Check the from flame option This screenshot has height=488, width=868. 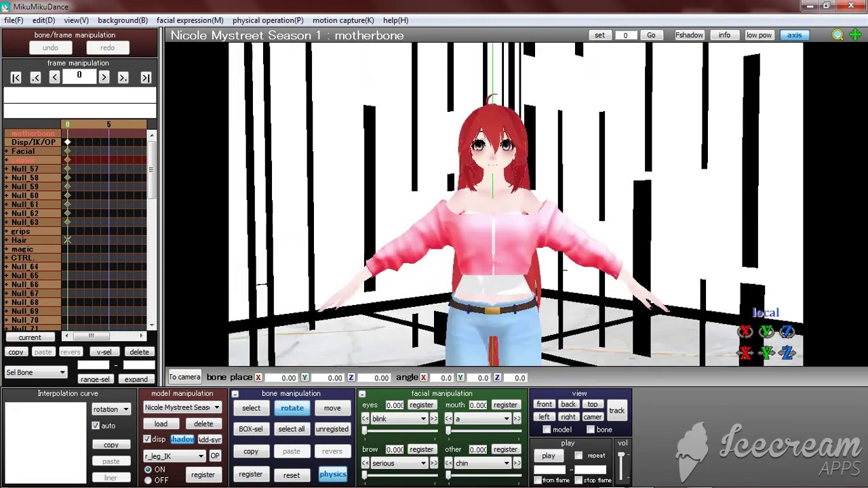[x=538, y=481]
